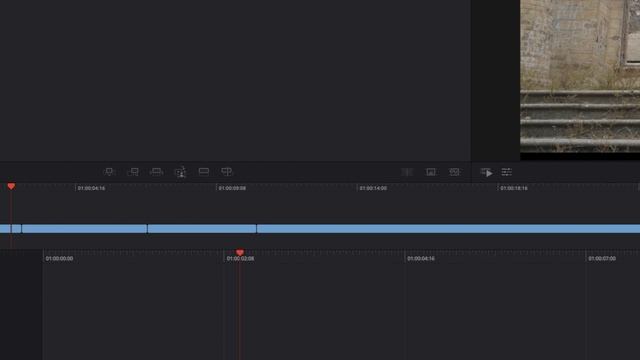Apply the Cut transition icon

[407, 172]
